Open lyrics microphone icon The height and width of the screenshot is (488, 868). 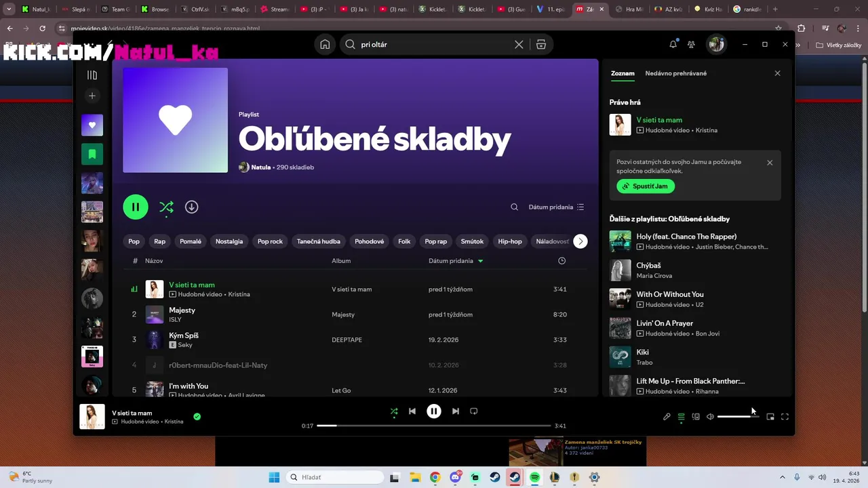[x=667, y=417]
